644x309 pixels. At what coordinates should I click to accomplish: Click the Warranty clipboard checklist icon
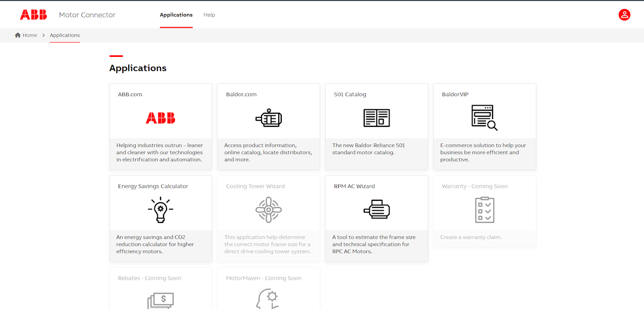click(x=485, y=209)
